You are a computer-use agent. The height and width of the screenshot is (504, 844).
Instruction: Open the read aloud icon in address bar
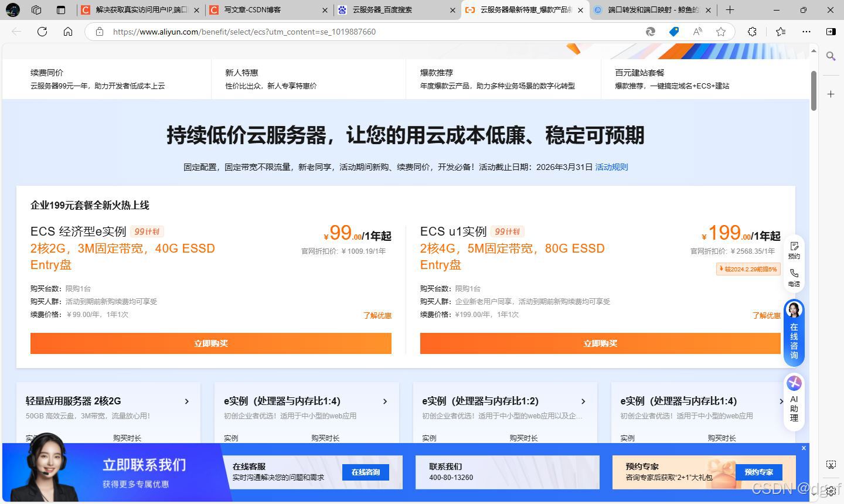click(697, 32)
